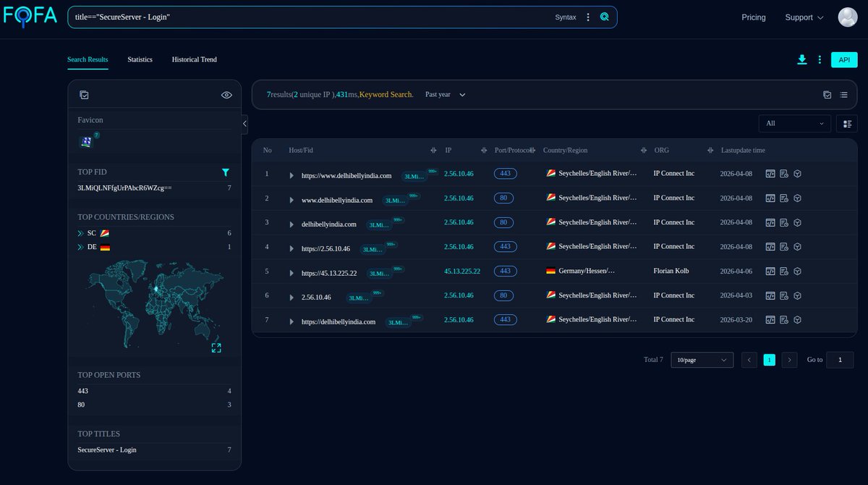Open the 10/page size dropdown
This screenshot has height=485, width=868.
coord(702,360)
